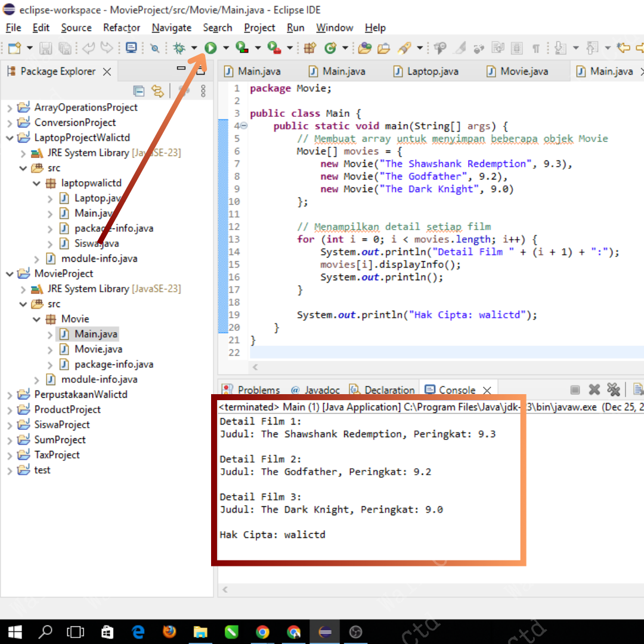Image resolution: width=644 pixels, height=644 pixels.
Task: Switch to the Laptop.java editor tab
Action: click(432, 72)
